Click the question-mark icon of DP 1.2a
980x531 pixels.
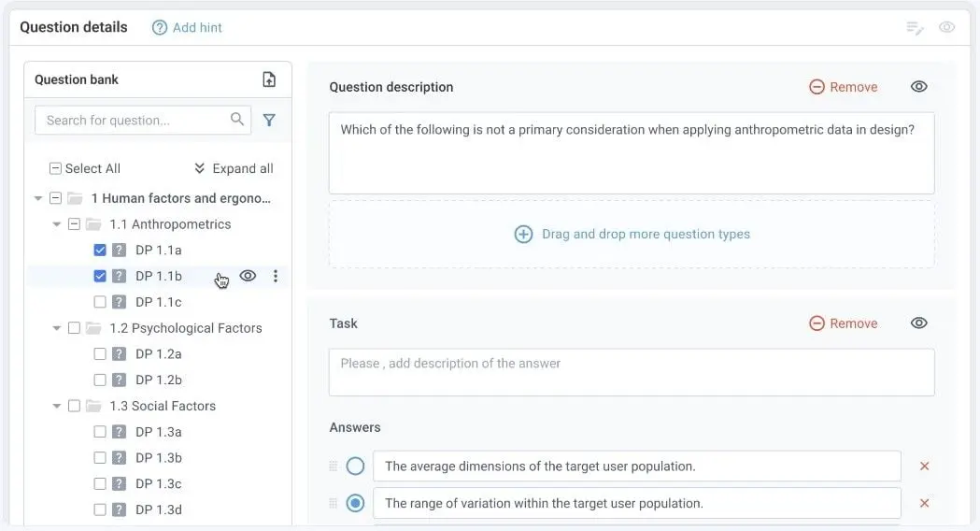119,354
